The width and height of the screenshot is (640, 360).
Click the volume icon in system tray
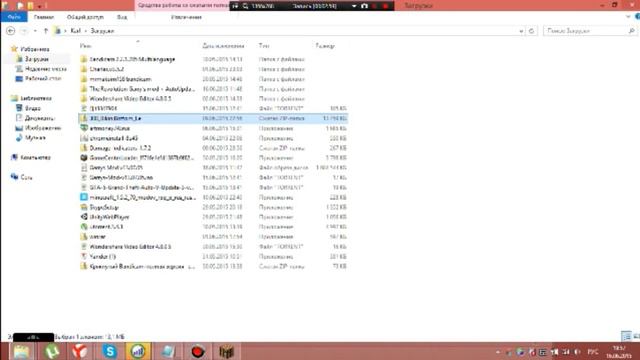click(577, 351)
